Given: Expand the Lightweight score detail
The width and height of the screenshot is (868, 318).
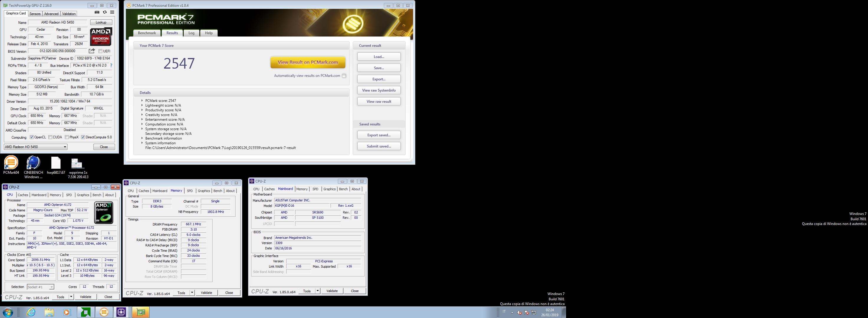Looking at the screenshot, I should (x=142, y=105).
